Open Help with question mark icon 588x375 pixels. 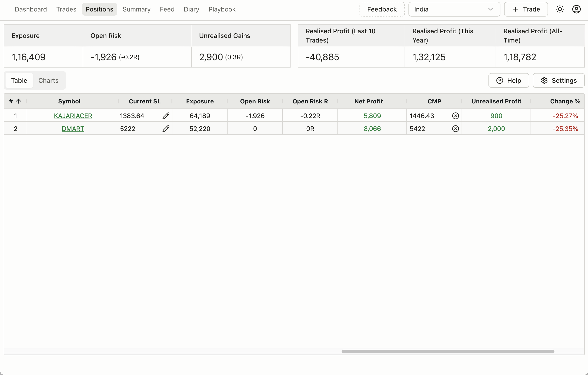coord(509,81)
